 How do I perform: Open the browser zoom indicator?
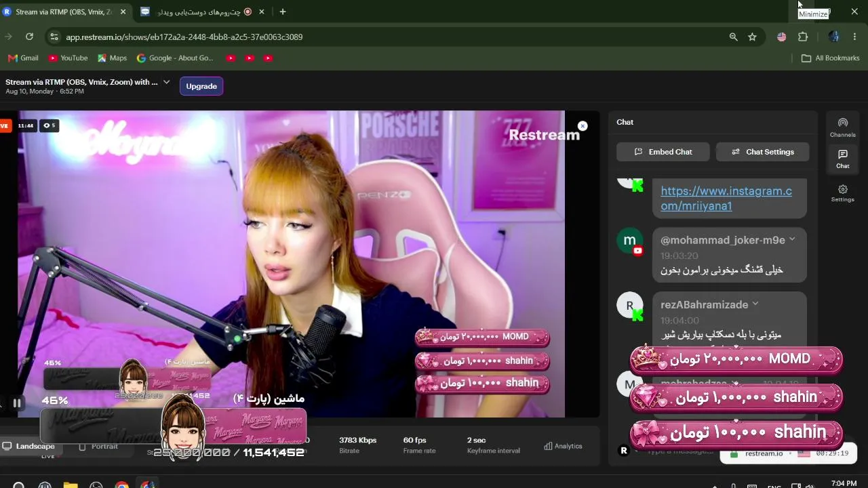(x=733, y=37)
